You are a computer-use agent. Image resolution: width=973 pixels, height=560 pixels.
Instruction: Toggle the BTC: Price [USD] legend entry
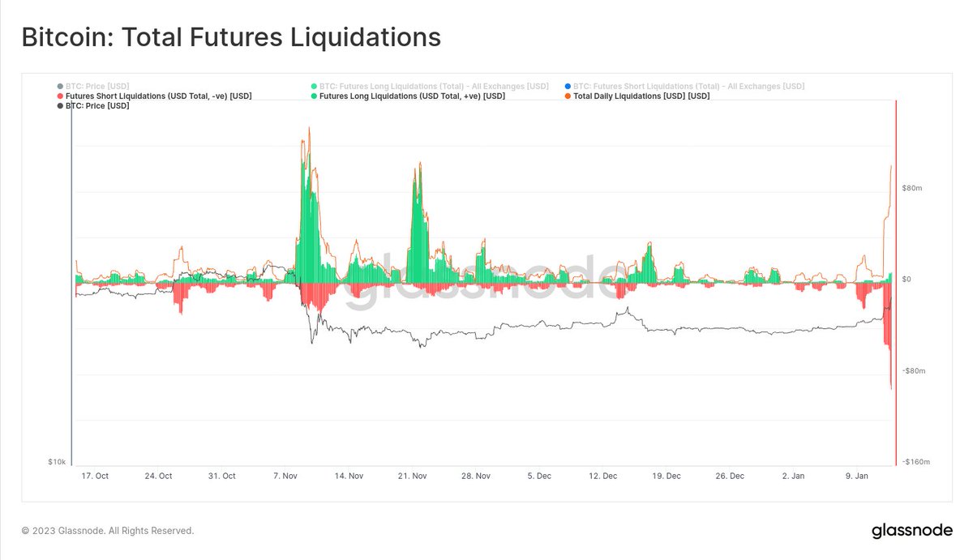pos(96,105)
